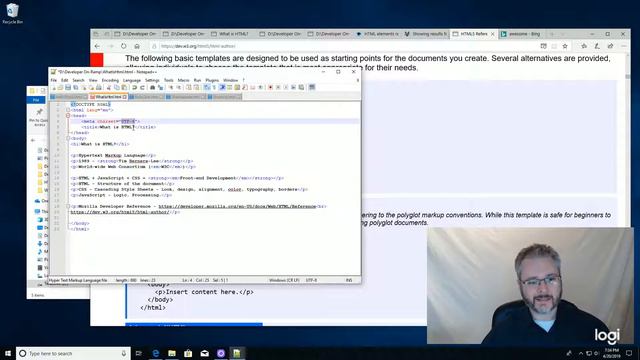Open the File menu in Notepad++

53,80
